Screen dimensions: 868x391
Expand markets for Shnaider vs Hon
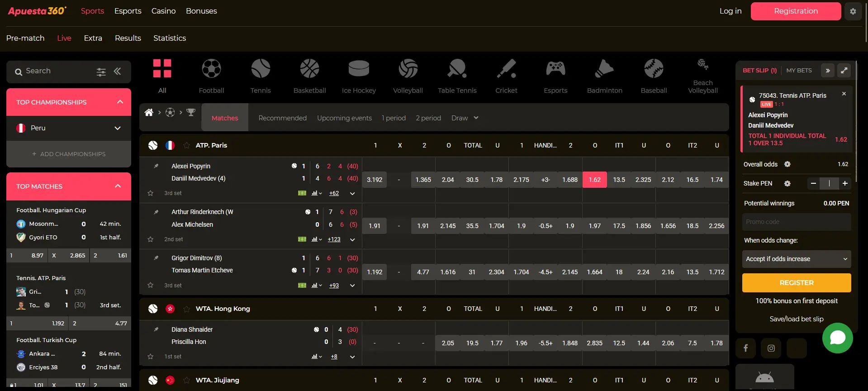pos(352,357)
